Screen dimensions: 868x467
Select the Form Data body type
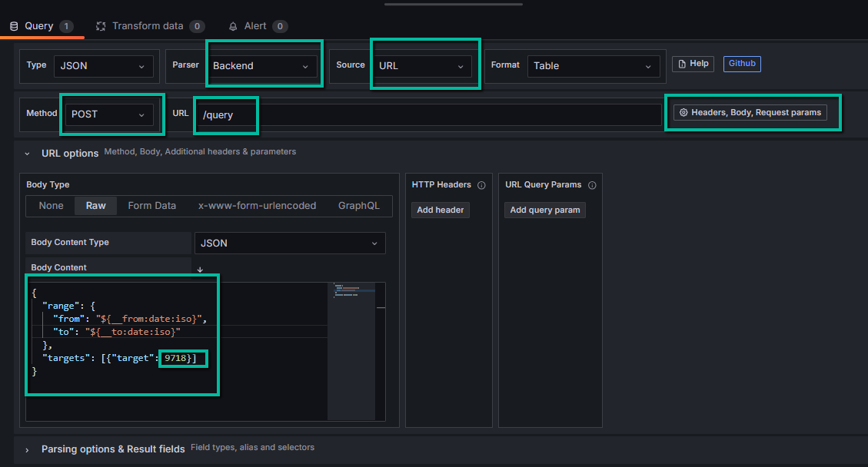tap(151, 206)
